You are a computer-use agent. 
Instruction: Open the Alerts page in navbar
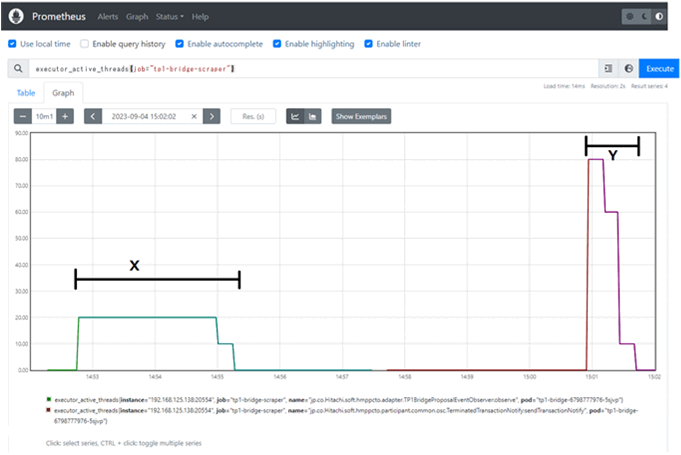point(107,17)
